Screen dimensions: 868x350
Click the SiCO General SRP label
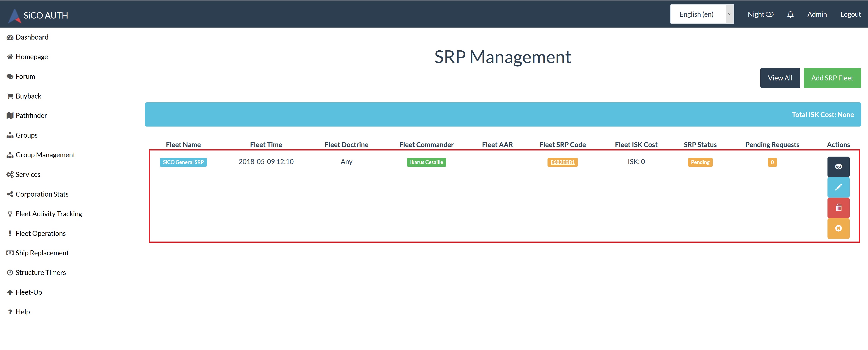tap(183, 162)
